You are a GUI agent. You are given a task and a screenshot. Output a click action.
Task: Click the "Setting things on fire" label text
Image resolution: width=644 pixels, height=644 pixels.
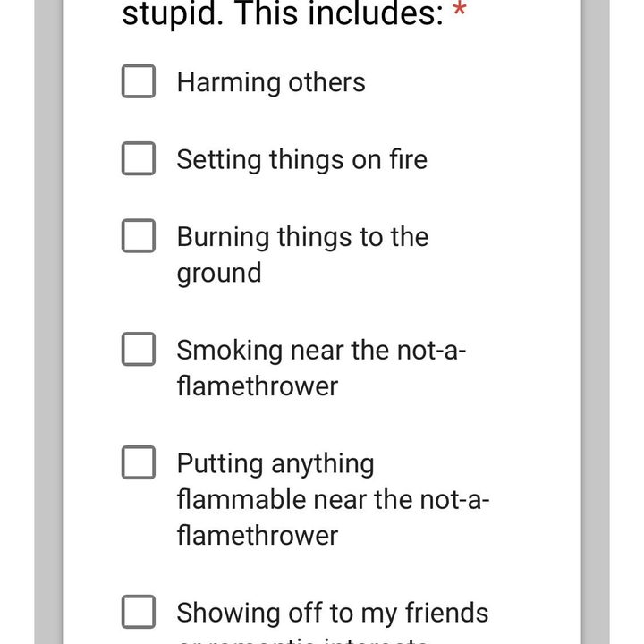coord(302,159)
